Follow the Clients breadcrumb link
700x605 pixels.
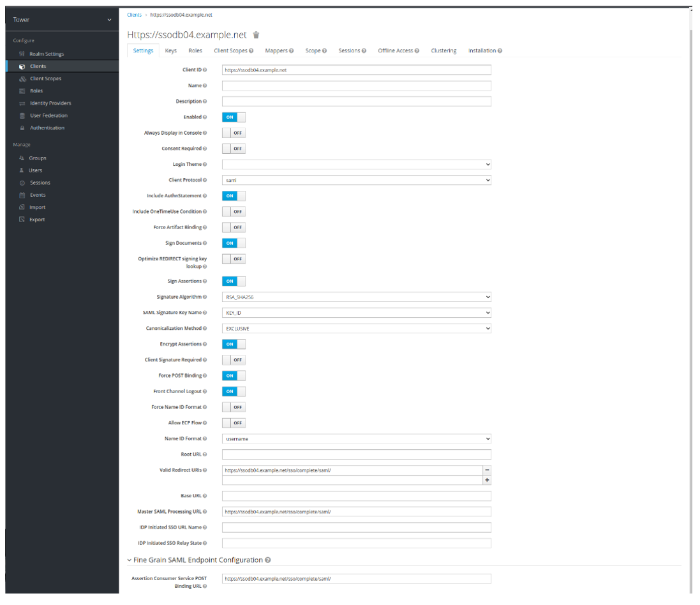(x=133, y=14)
